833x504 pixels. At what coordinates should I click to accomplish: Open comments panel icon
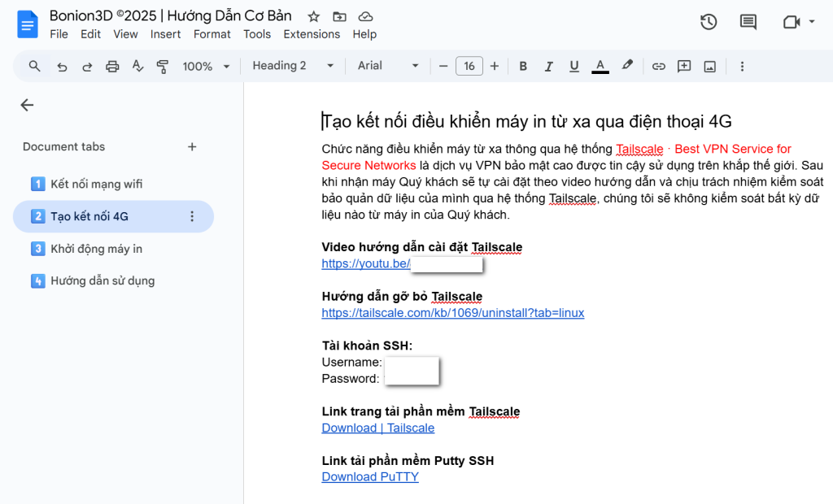pyautogui.click(x=748, y=22)
